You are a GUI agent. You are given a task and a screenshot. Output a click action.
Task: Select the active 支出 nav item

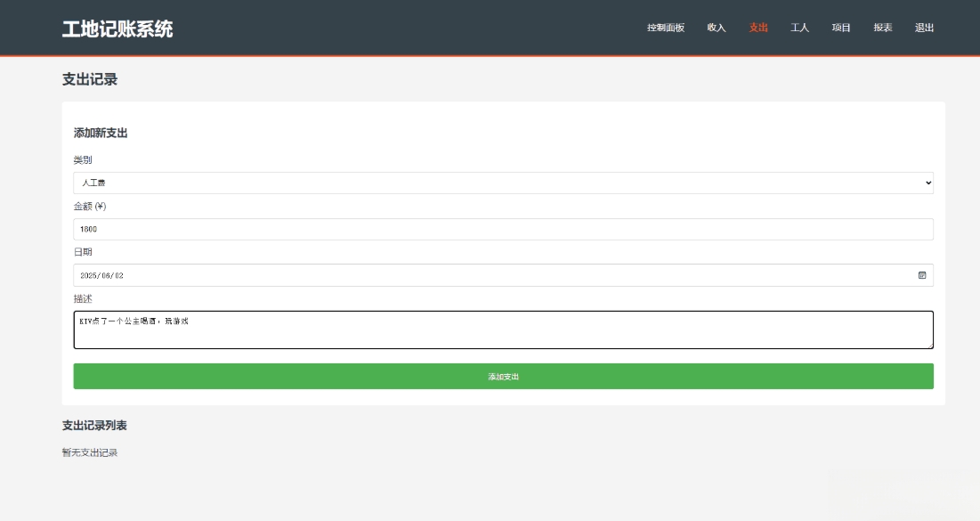pyautogui.click(x=757, y=28)
